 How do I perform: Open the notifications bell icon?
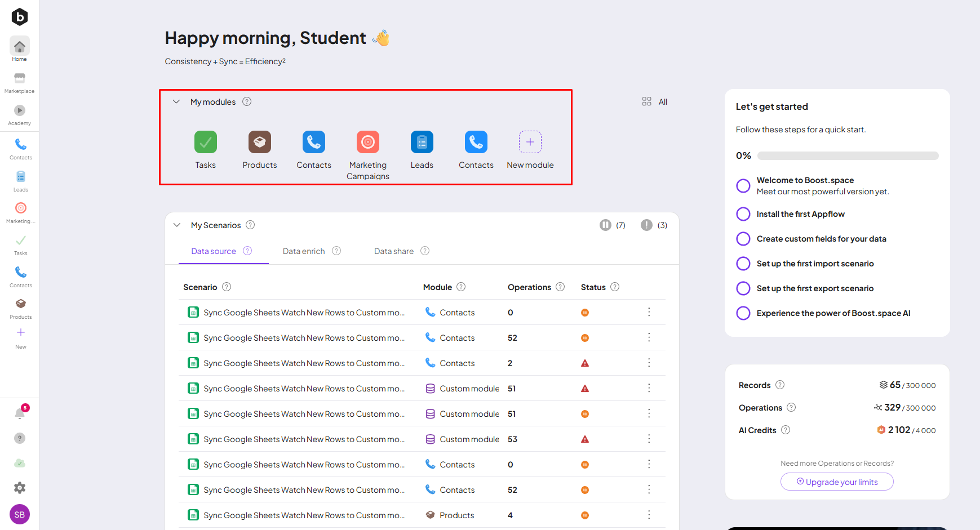pos(20,413)
